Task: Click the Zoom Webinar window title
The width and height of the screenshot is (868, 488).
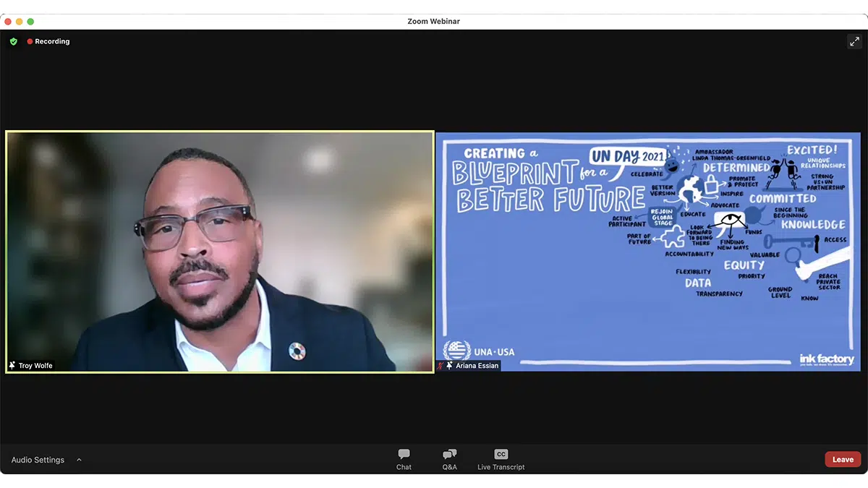Action: coord(433,21)
